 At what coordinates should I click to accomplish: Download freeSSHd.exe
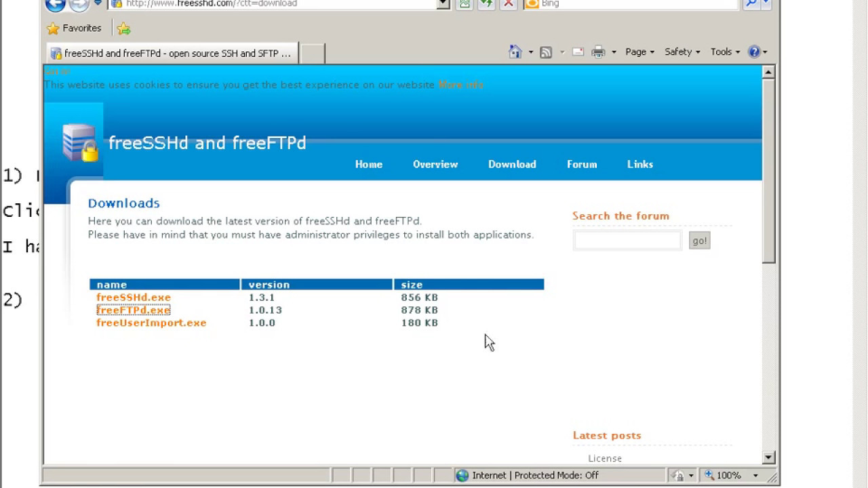click(x=134, y=298)
